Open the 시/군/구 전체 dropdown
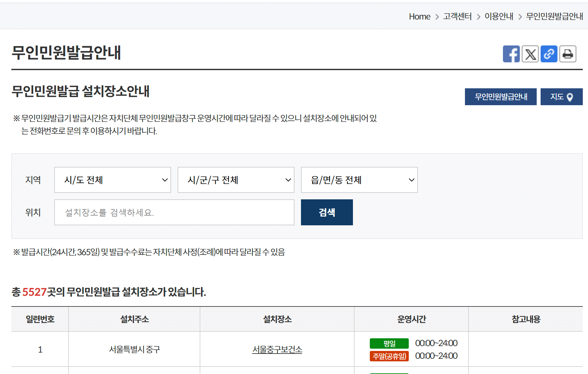The image size is (588, 374). tap(236, 180)
